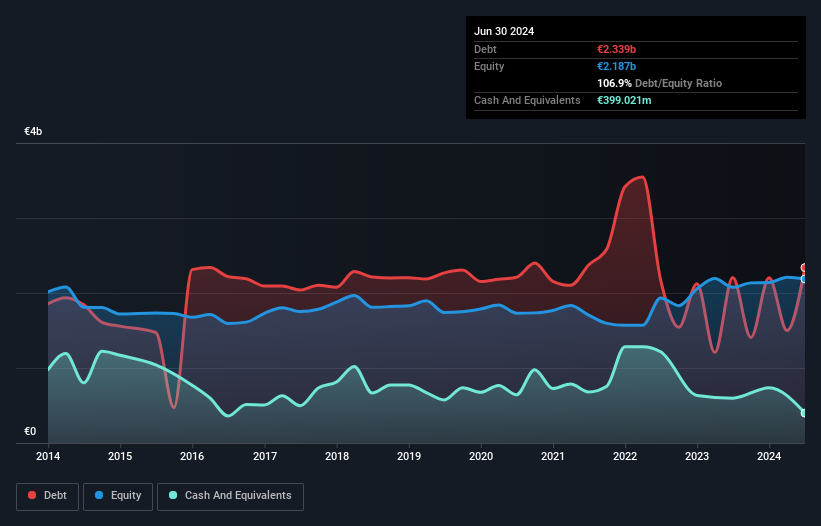This screenshot has height=526, width=821.
Task: Click the blue Equity endpoint marker
Action: pos(804,279)
